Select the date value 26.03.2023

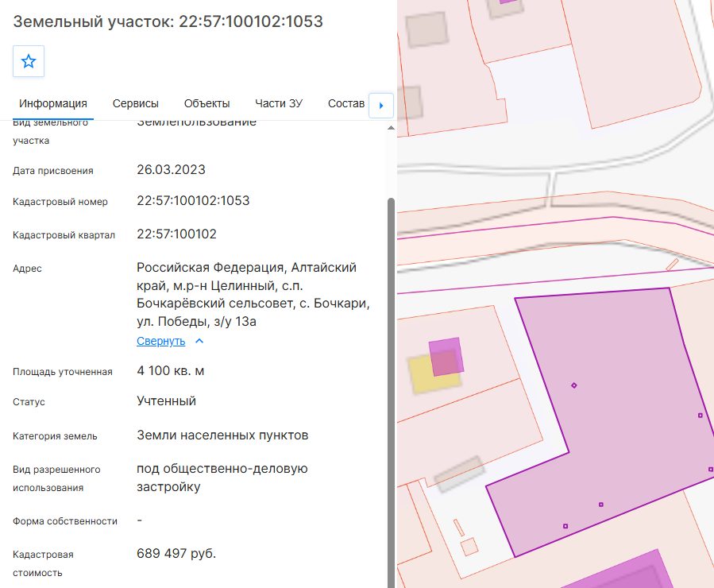tap(172, 169)
